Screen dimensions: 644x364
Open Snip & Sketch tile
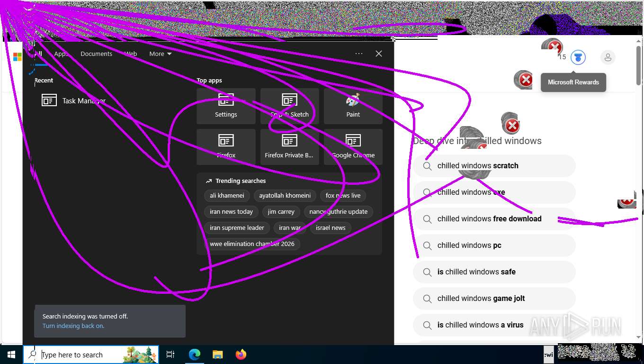pos(289,106)
